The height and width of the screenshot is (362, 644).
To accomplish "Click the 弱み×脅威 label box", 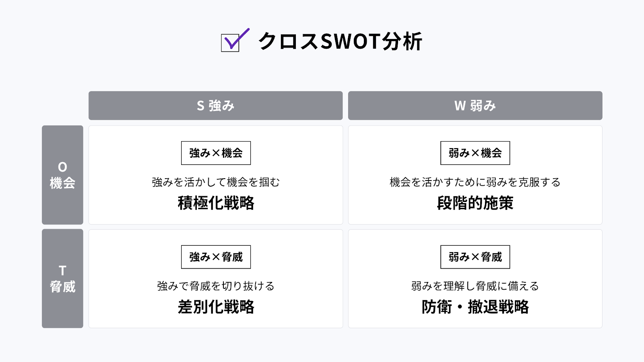I will click(x=475, y=257).
